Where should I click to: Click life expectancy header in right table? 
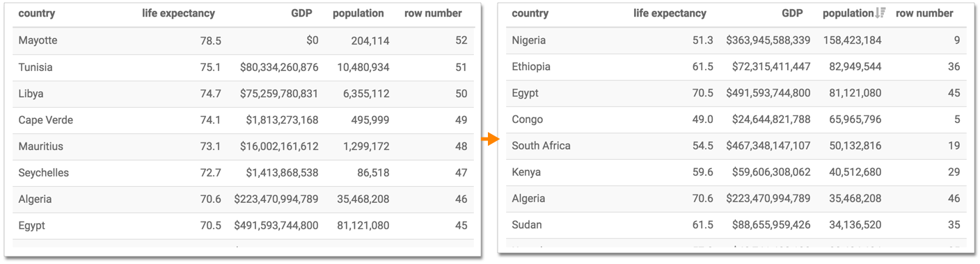pos(670,13)
